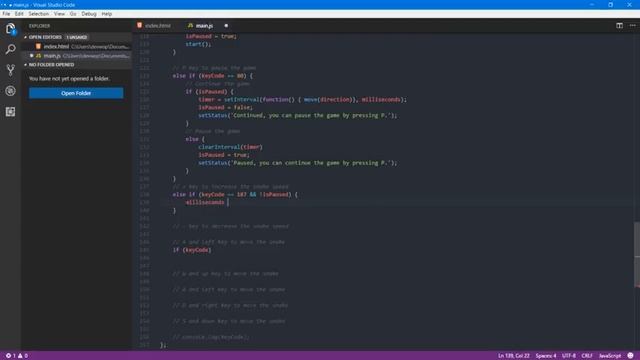Click the 'Continued, you can pause' setStatus line

[298, 116]
